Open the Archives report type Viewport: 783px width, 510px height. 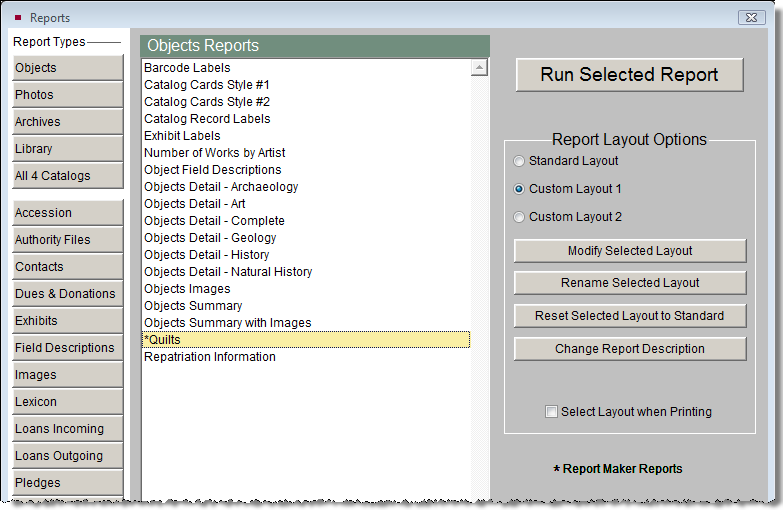[x=67, y=122]
